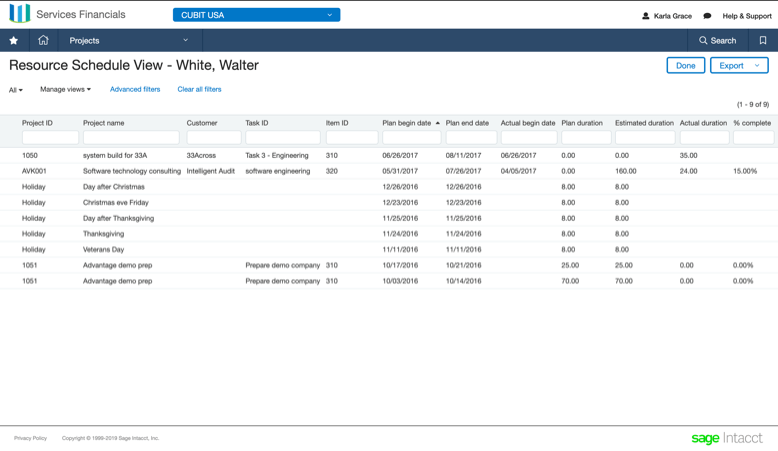Click the Customer filter field

[x=214, y=137]
